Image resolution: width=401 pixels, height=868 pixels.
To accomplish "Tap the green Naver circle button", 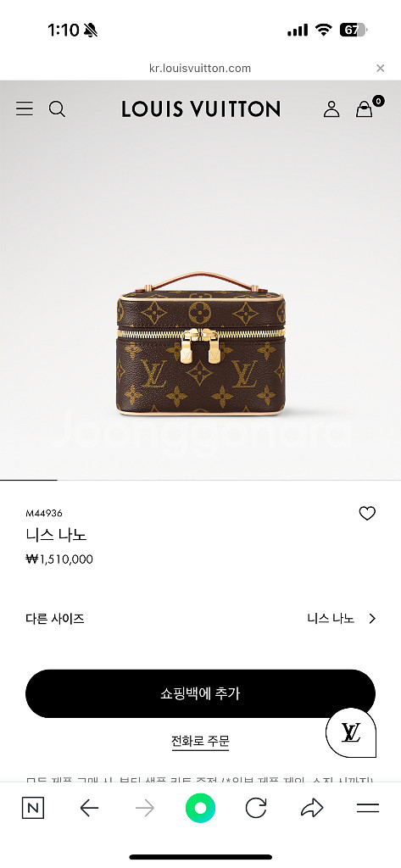I will coord(200,808).
